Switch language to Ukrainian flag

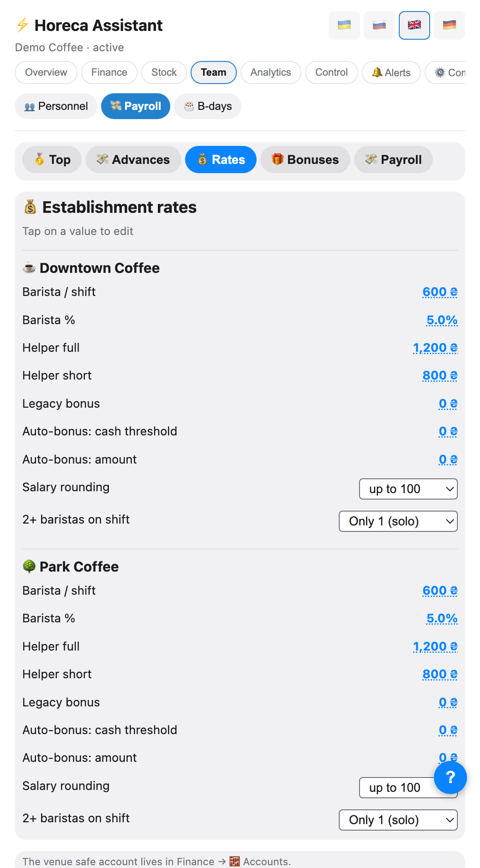(x=344, y=25)
